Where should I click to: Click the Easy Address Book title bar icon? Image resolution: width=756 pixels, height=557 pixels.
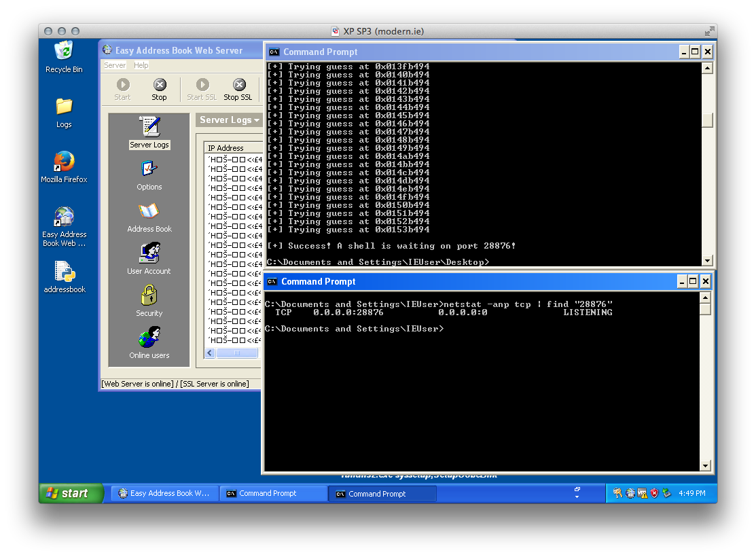[107, 50]
